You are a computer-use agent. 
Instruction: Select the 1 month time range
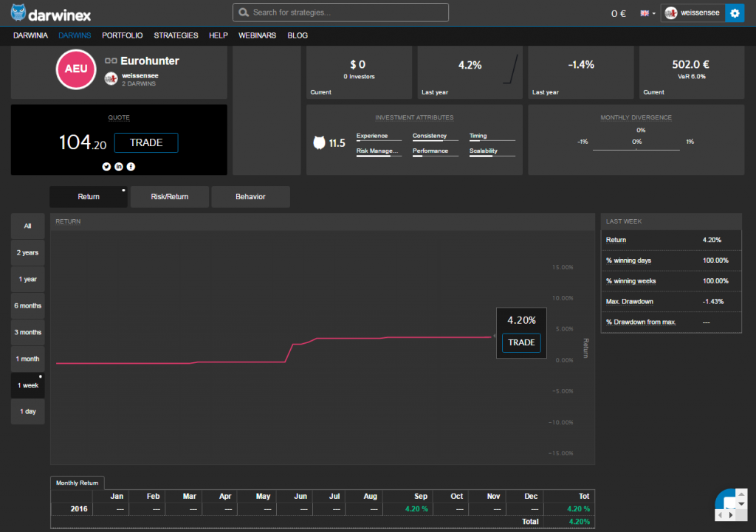pyautogui.click(x=28, y=359)
